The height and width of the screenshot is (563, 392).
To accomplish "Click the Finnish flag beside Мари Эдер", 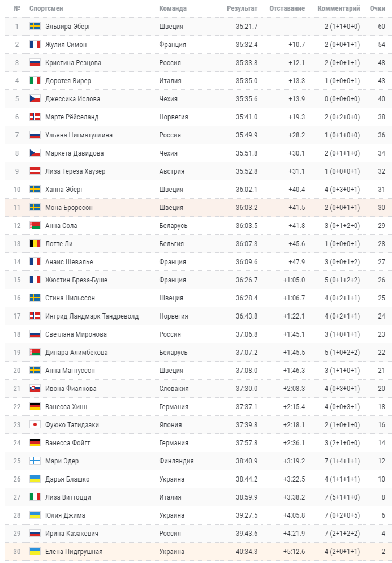I will pyautogui.click(x=35, y=461).
